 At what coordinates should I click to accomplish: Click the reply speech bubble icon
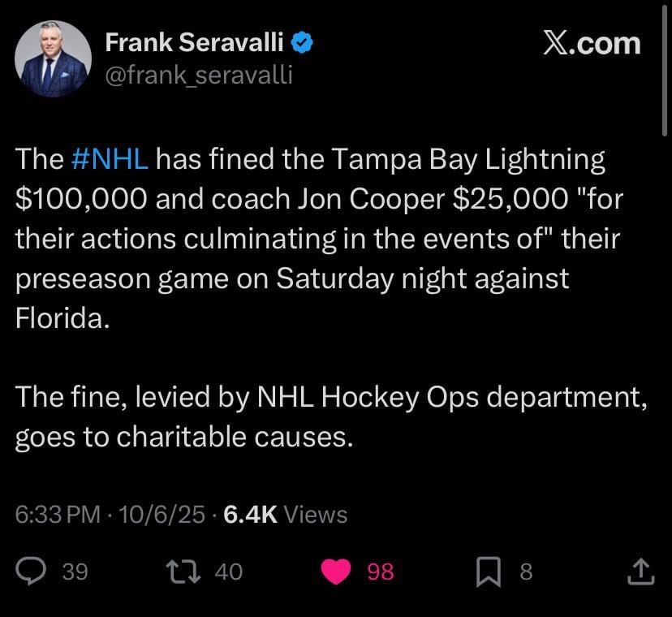31,572
